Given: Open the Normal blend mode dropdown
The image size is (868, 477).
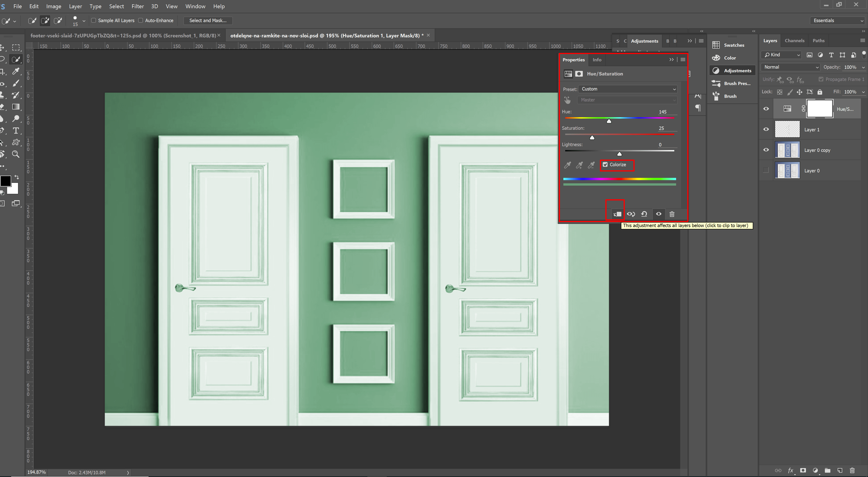Looking at the screenshot, I should point(790,67).
